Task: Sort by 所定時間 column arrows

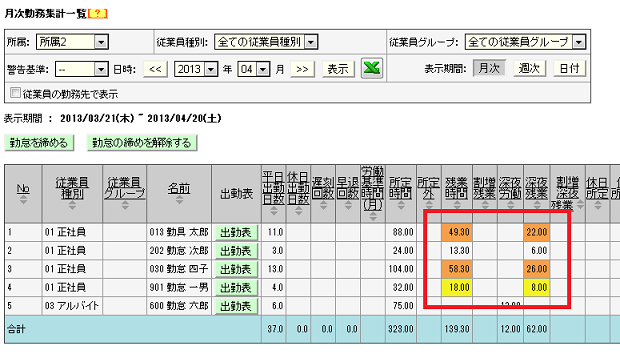Action: pyautogui.click(x=401, y=206)
